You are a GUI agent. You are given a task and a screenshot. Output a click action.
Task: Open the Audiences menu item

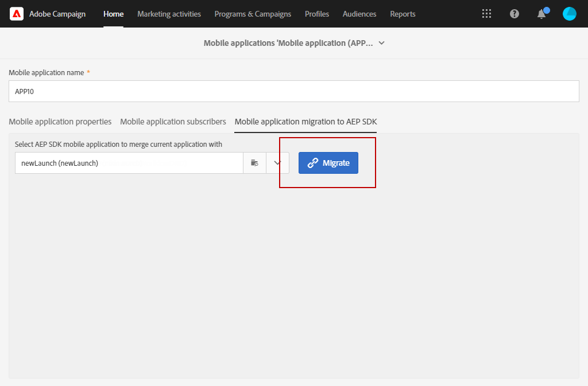coord(359,14)
